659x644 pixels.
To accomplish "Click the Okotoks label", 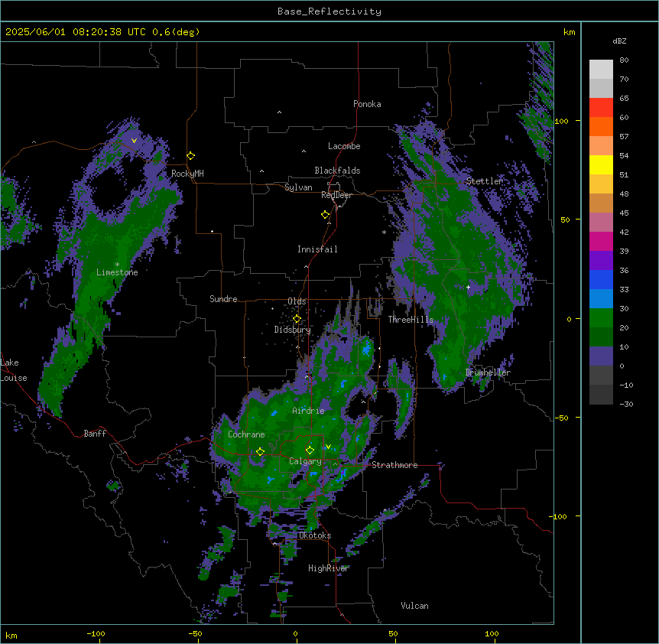I will [315, 535].
